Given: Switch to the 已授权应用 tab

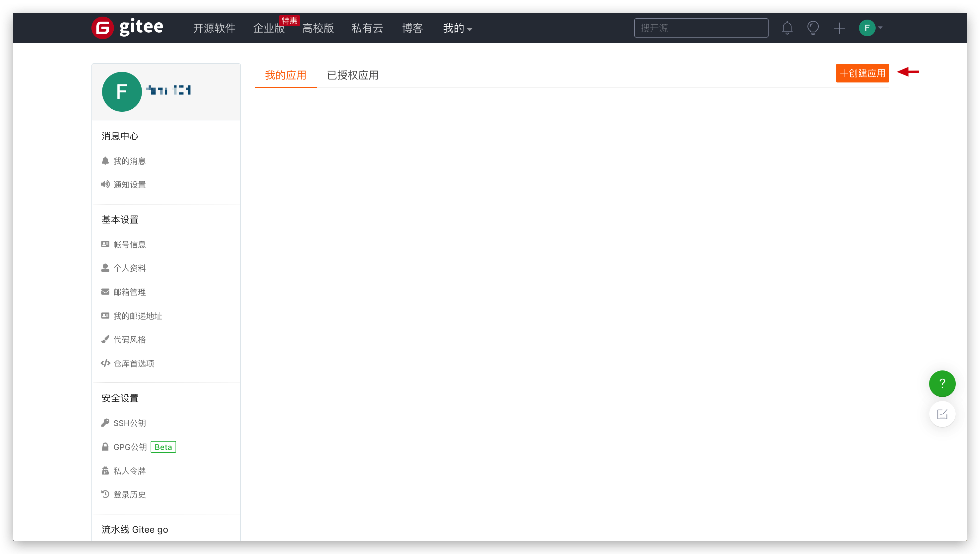Looking at the screenshot, I should point(352,75).
